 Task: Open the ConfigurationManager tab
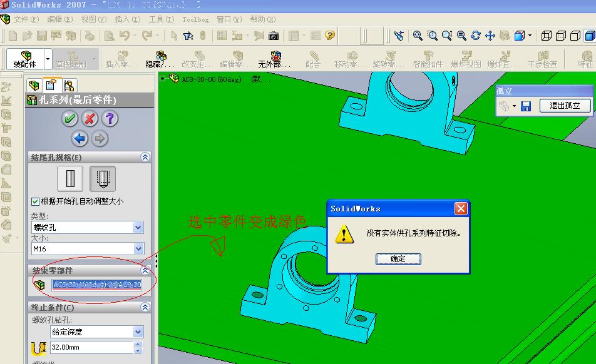(x=69, y=86)
